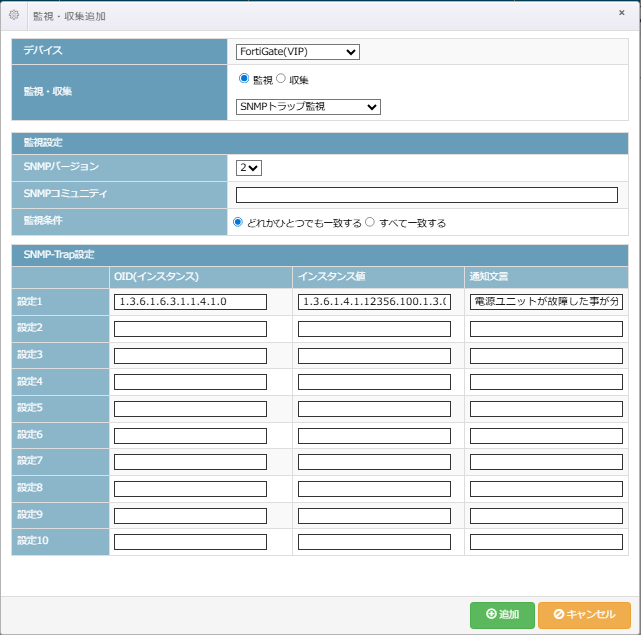Viewport: 641px width, 635px height.
Task: Click the 設定7 インスタンス値 field
Action: (x=374, y=462)
